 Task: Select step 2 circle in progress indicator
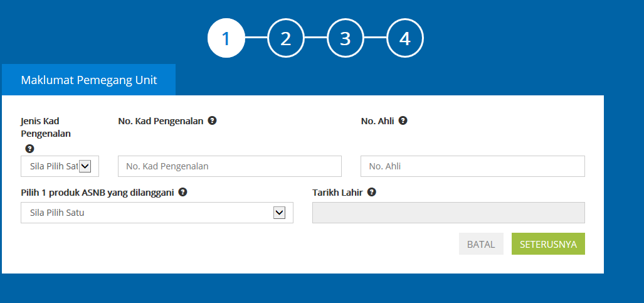[x=286, y=38]
